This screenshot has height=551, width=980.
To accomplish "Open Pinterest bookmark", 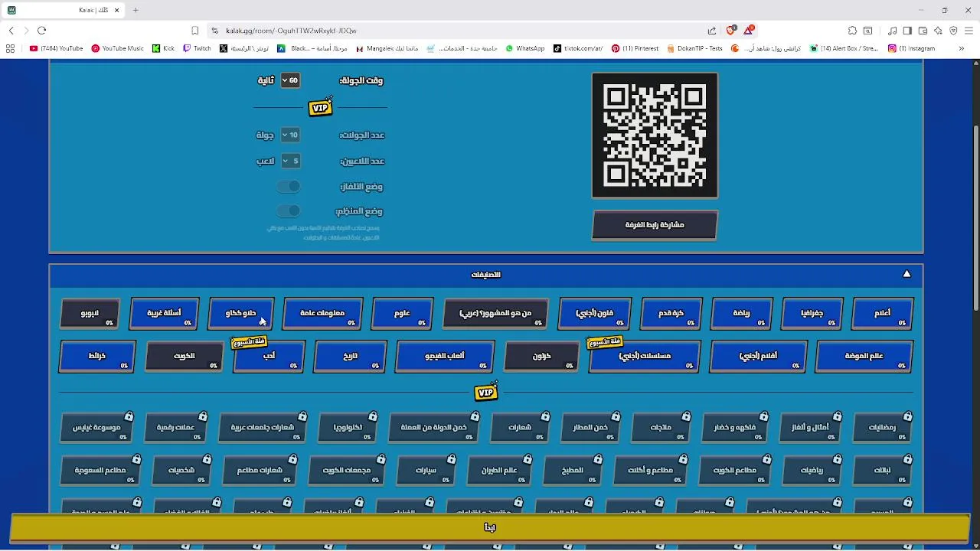I will (635, 48).
